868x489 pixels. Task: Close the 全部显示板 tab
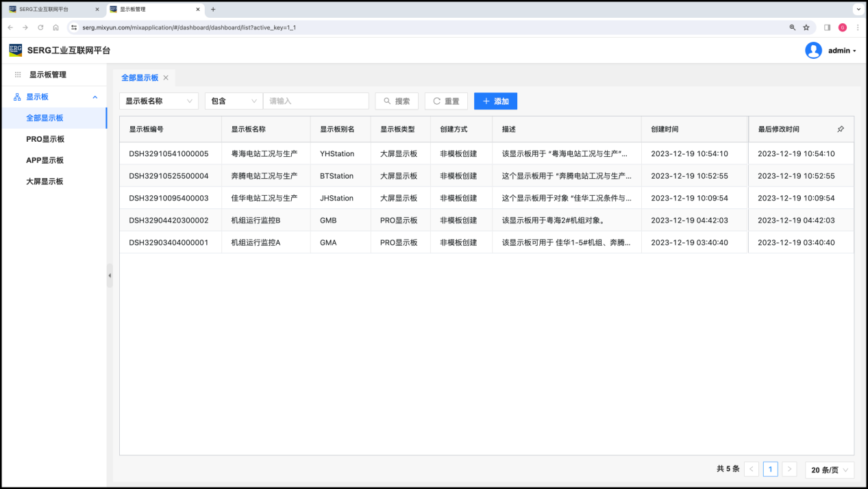166,78
